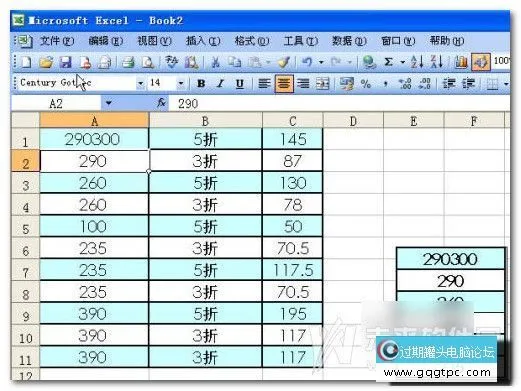Click the Undo arrow icon
Image resolution: width=521 pixels, height=391 pixels.
coord(307,62)
